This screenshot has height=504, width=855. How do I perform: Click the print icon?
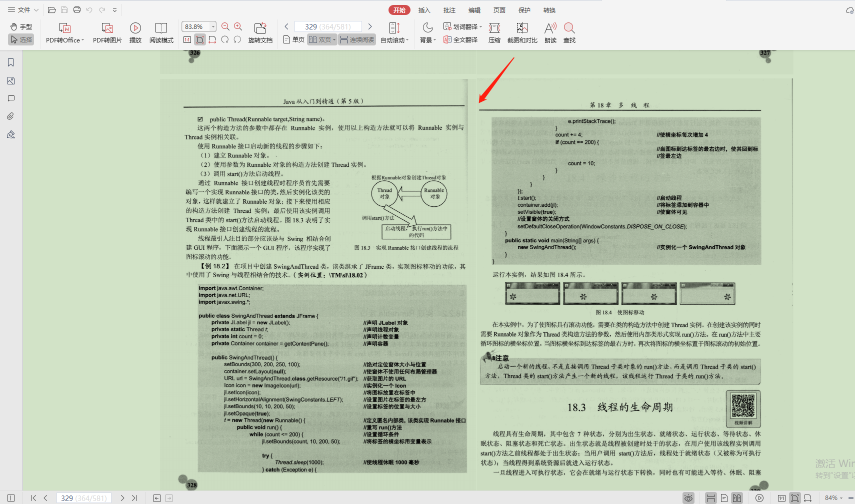coord(76,10)
